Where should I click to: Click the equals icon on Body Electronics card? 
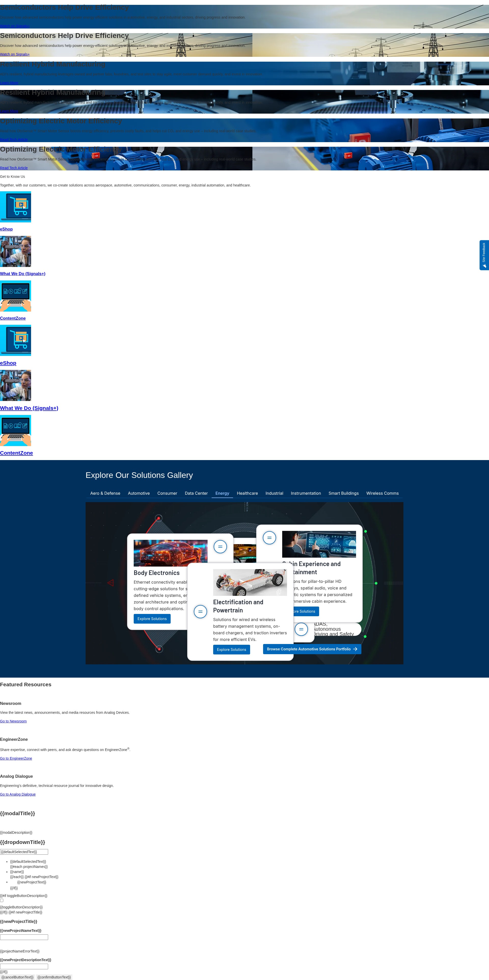pos(220,547)
